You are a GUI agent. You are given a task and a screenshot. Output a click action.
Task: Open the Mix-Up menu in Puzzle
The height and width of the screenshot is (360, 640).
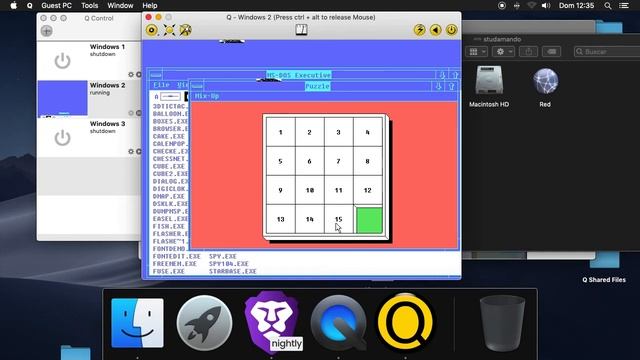coord(207,96)
